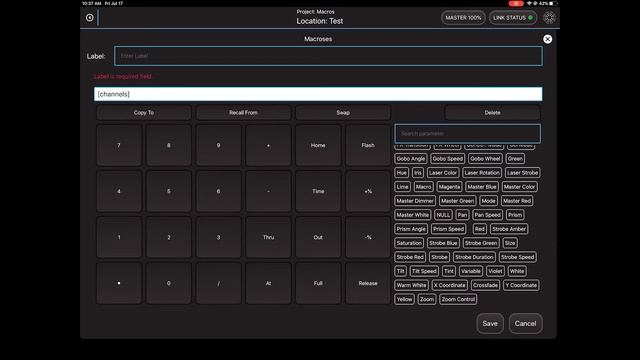Choose the Strobe Duration parameter

(x=474, y=257)
